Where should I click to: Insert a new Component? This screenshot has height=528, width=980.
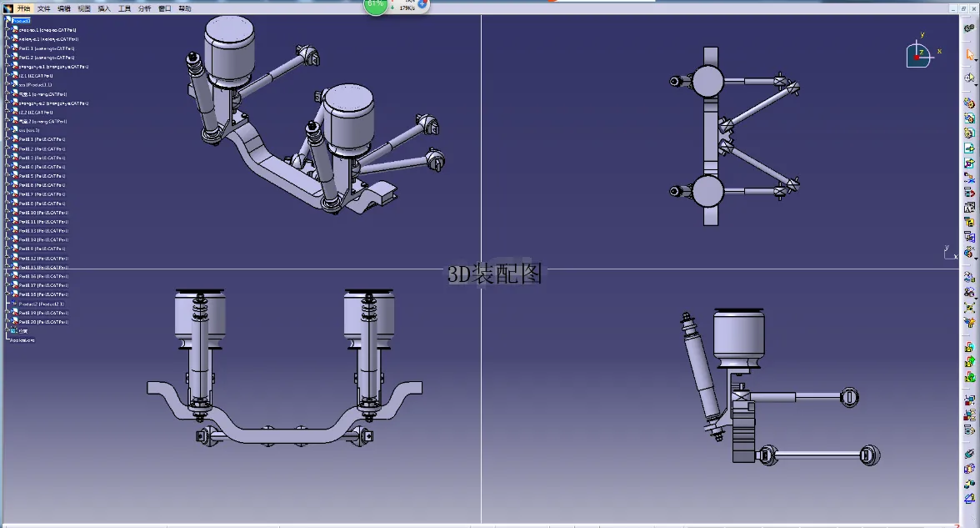click(x=969, y=103)
